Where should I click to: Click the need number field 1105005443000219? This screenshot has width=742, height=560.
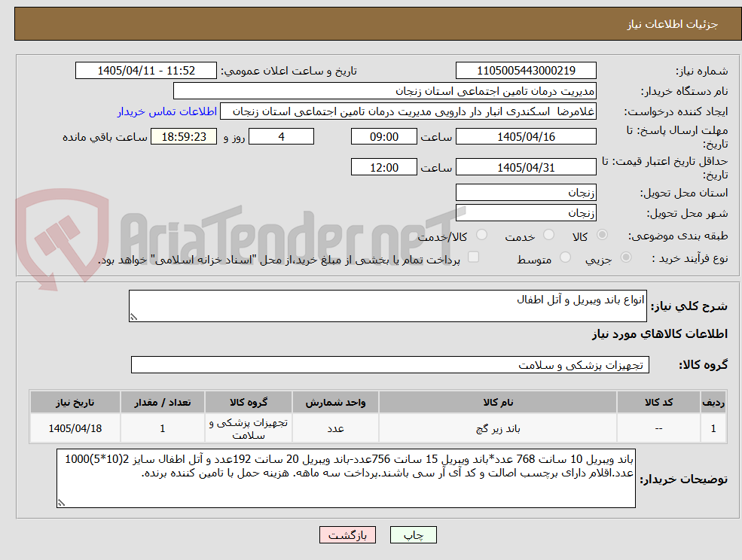pos(526,71)
